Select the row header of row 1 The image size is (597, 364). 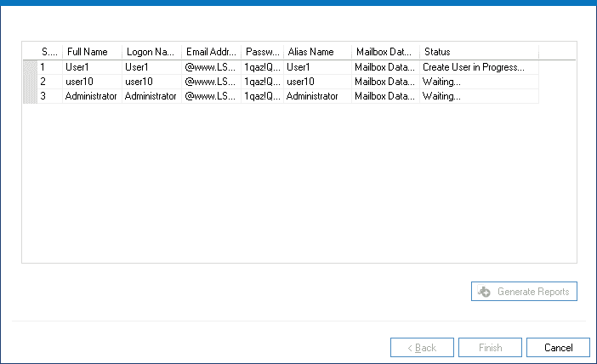point(31,67)
